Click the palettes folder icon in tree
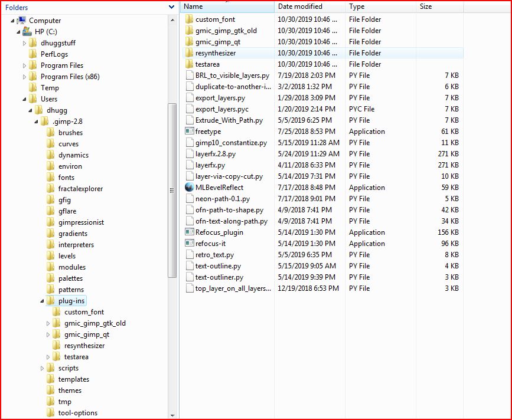The width and height of the screenshot is (512, 420). point(51,278)
